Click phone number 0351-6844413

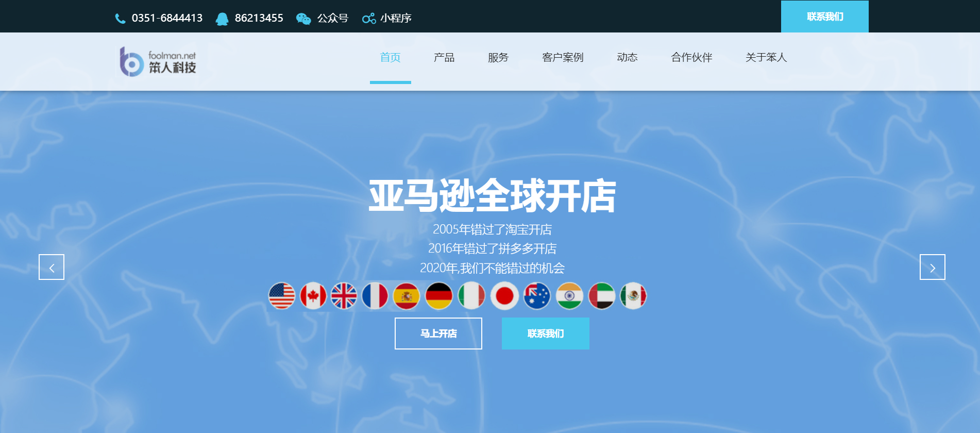[167, 18]
